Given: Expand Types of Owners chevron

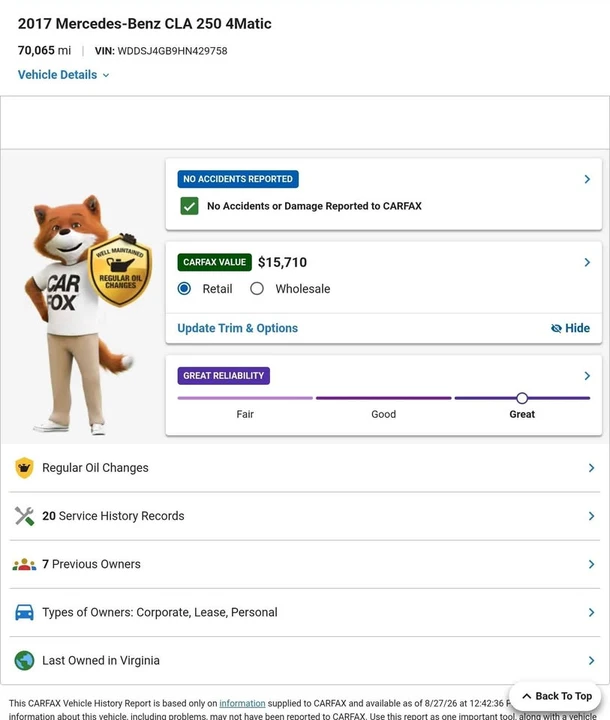Looking at the screenshot, I should [x=592, y=613].
